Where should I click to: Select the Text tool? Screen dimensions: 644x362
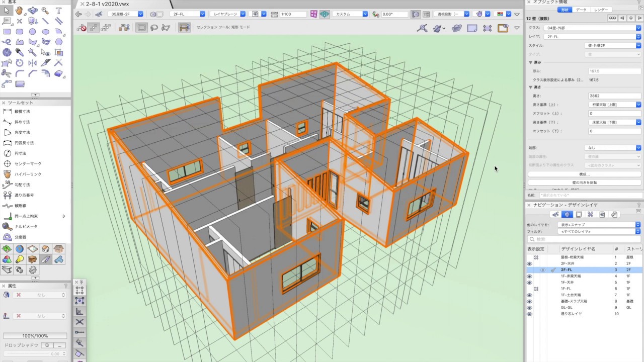coord(59,11)
